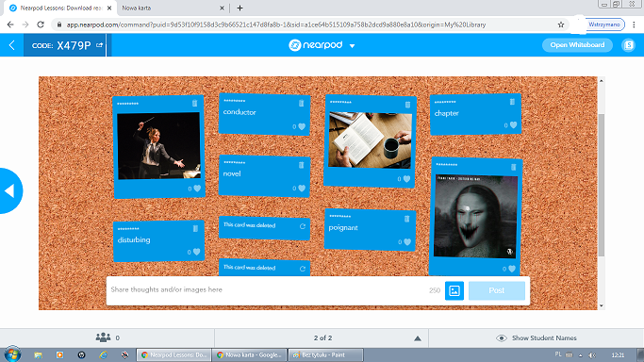Click the Post button
The height and width of the screenshot is (362, 644).
click(x=497, y=290)
